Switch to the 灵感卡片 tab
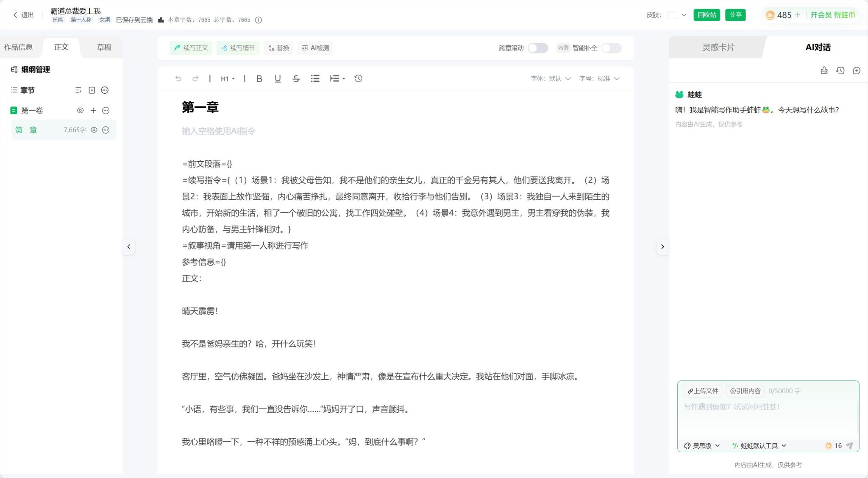Image resolution: width=868 pixels, height=478 pixels. coord(718,47)
